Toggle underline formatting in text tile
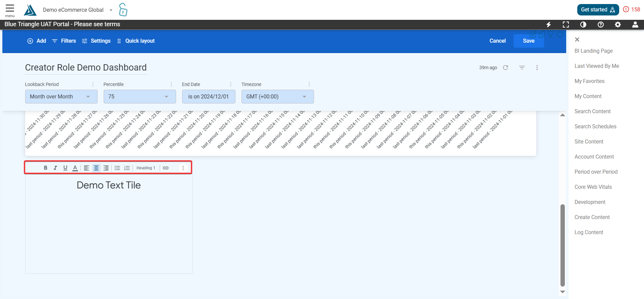This screenshot has width=644, height=299. 65,168
